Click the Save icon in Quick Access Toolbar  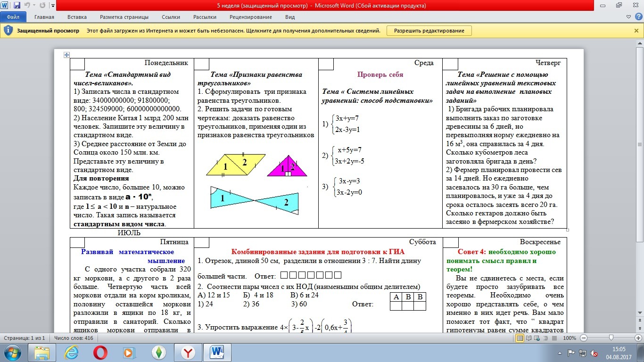(x=17, y=6)
